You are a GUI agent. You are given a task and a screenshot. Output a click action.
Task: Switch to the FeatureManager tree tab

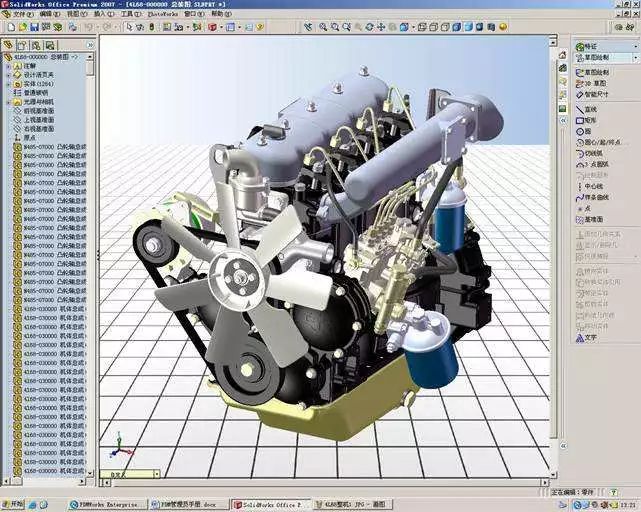(8, 45)
